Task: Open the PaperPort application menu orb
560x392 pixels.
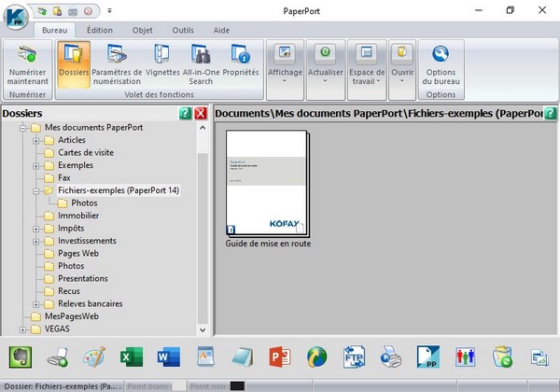Action: pyautogui.click(x=16, y=17)
